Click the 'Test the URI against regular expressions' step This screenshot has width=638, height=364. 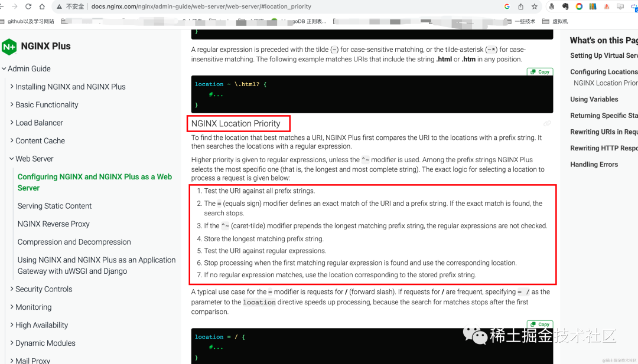click(265, 251)
